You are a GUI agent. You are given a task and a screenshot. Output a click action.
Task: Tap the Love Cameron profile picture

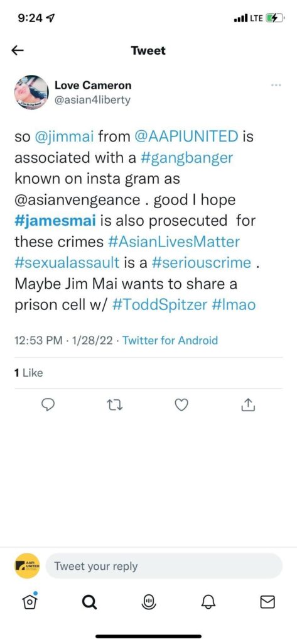31,92
